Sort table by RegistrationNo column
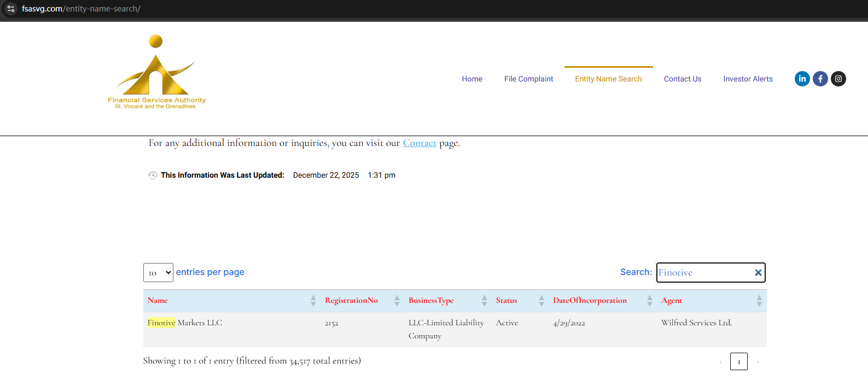The height and width of the screenshot is (380, 868). (351, 301)
